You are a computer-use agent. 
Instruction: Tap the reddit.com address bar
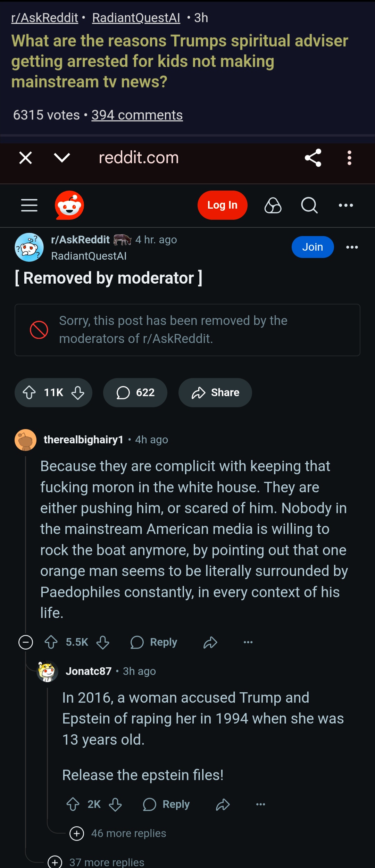pos(139,158)
